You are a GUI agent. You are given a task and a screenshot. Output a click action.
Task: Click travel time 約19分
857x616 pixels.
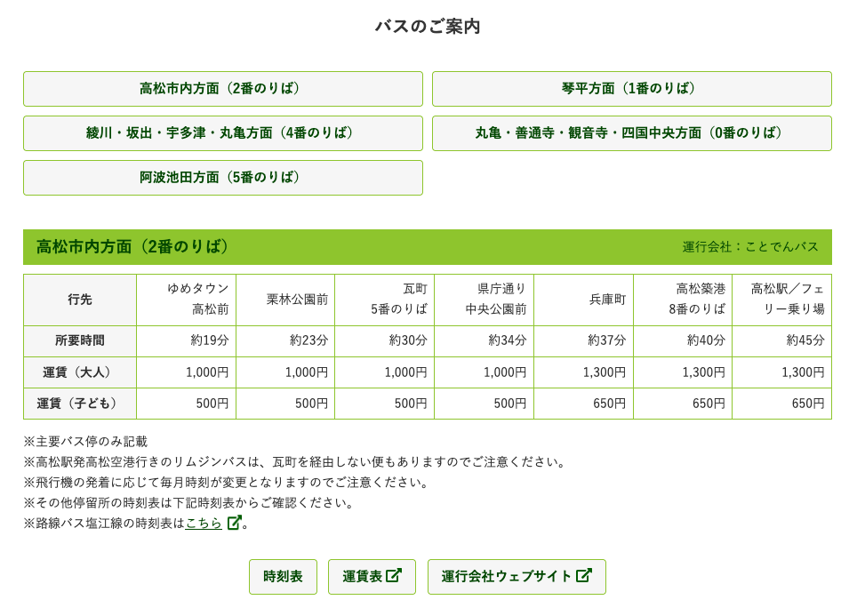pyautogui.click(x=209, y=340)
